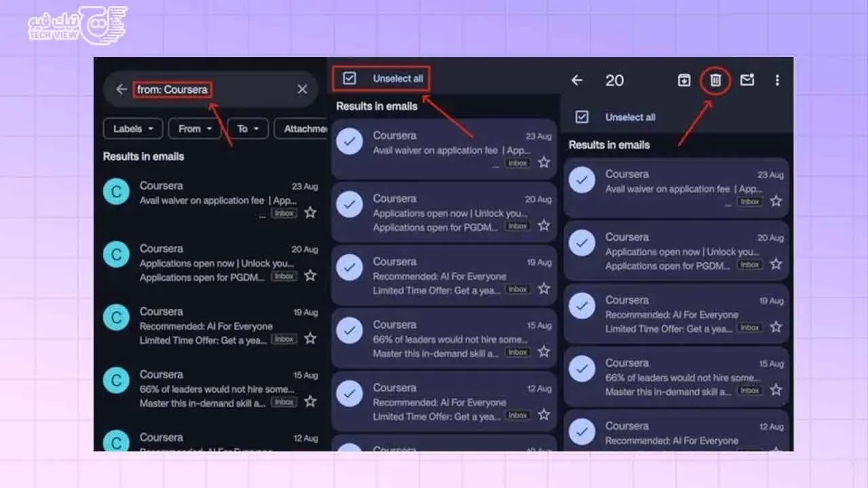The width and height of the screenshot is (868, 488).
Task: Deselect the 15 Aug email check circle, middle panel
Action: [350, 331]
